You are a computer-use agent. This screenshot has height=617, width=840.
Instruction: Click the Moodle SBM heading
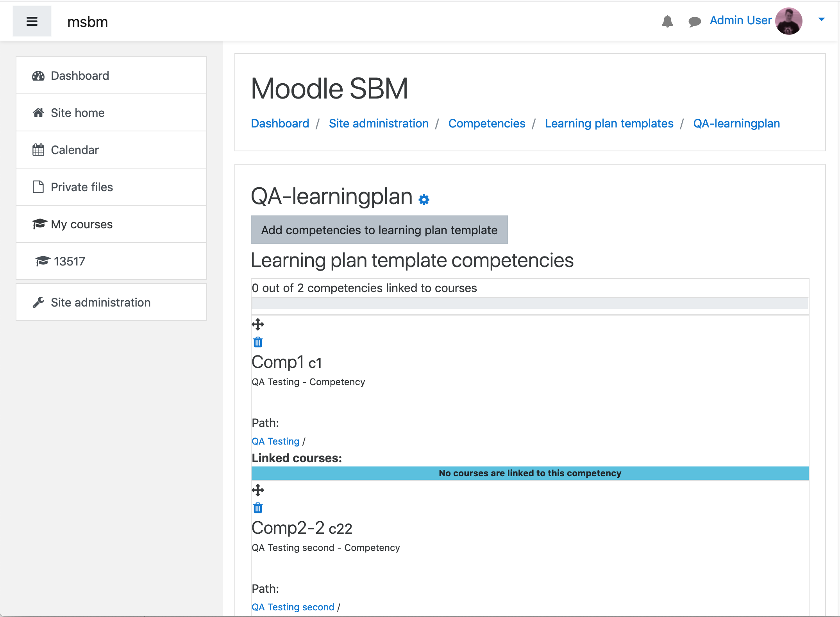[x=329, y=89]
